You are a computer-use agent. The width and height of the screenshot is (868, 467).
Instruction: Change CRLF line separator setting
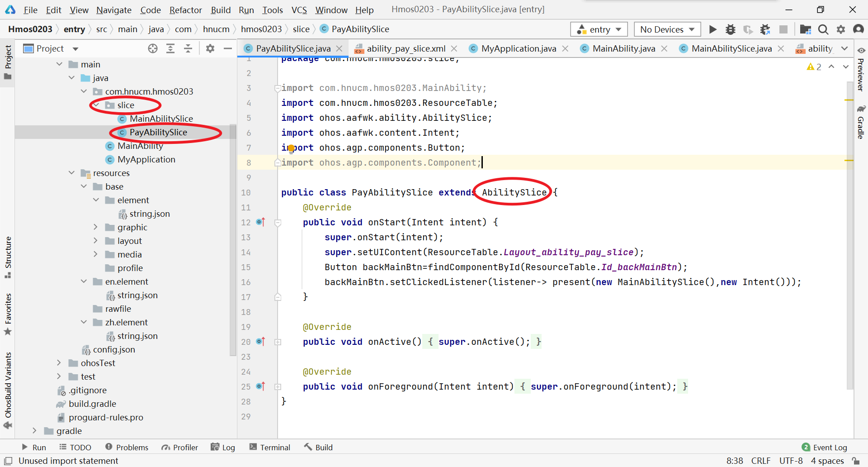click(761, 461)
